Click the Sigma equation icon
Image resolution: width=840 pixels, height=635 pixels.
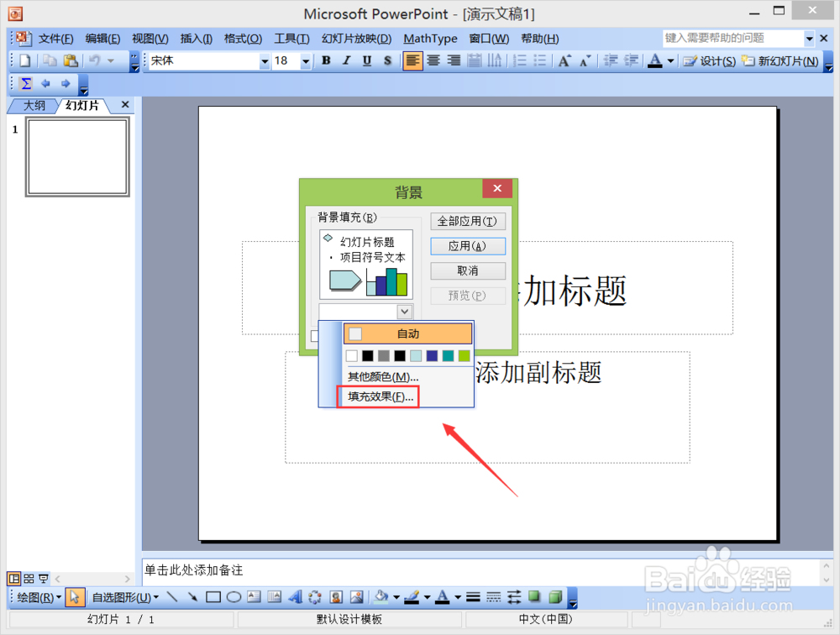(26, 84)
